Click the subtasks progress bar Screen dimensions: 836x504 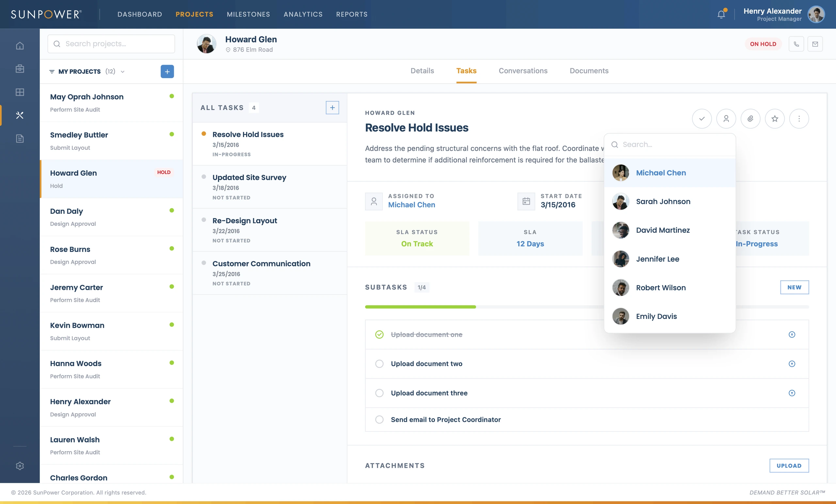(x=587, y=307)
